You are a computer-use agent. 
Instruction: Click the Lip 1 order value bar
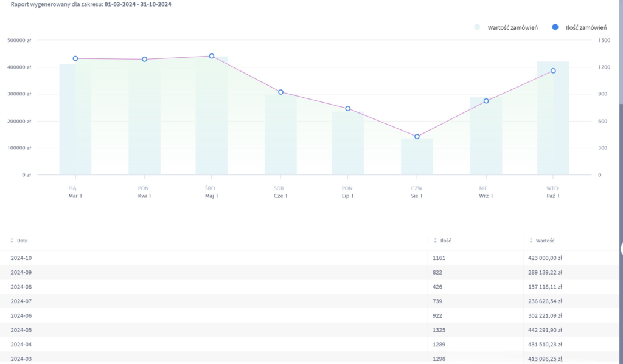347,146
